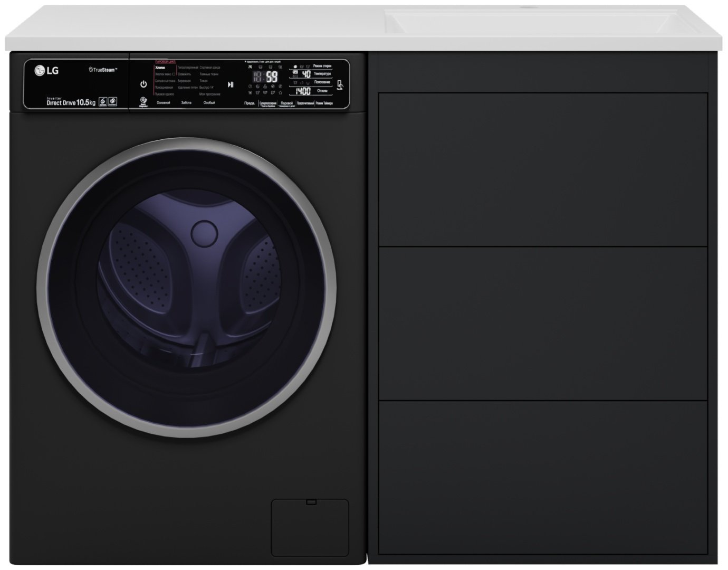Open the bottom cabinet drawer
The width and height of the screenshot is (728, 570).
tap(543, 477)
